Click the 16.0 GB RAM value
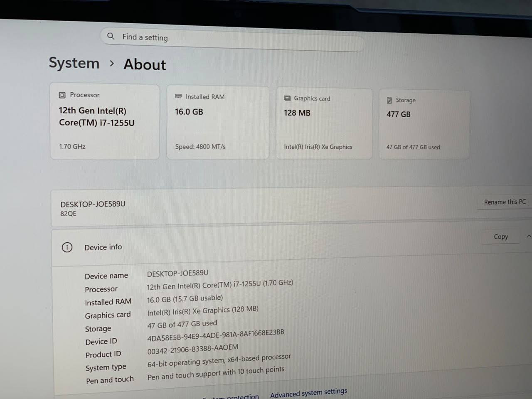This screenshot has height=399, width=532. [x=189, y=111]
